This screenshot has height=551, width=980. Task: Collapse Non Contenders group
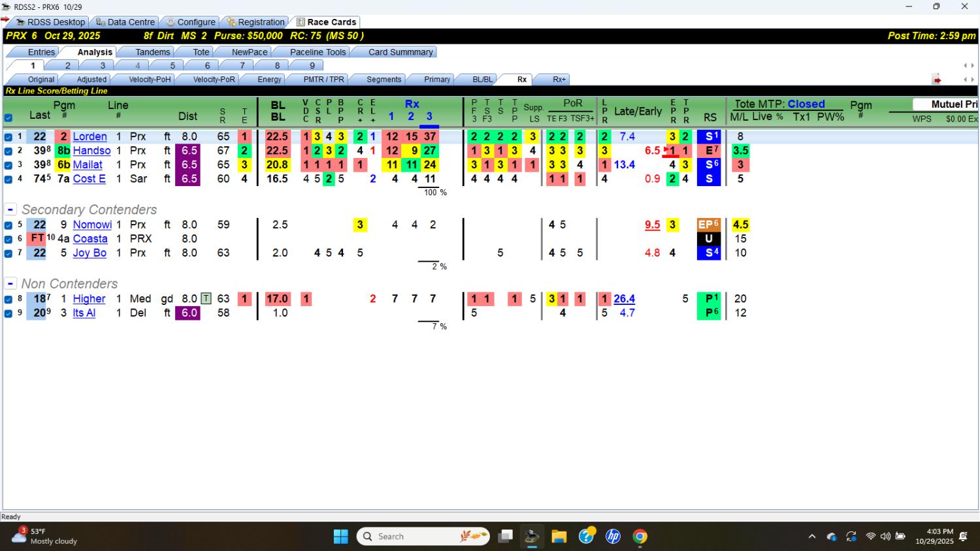[x=10, y=284]
